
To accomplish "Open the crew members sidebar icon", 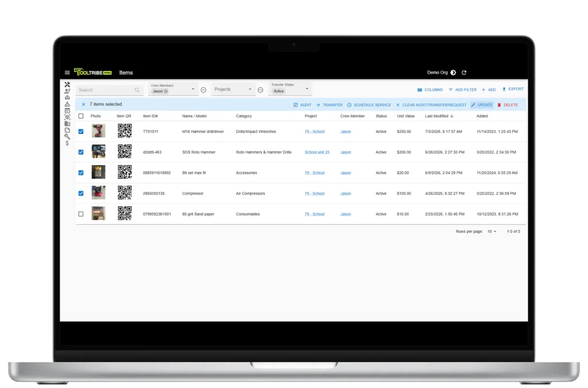I will 67,91.
